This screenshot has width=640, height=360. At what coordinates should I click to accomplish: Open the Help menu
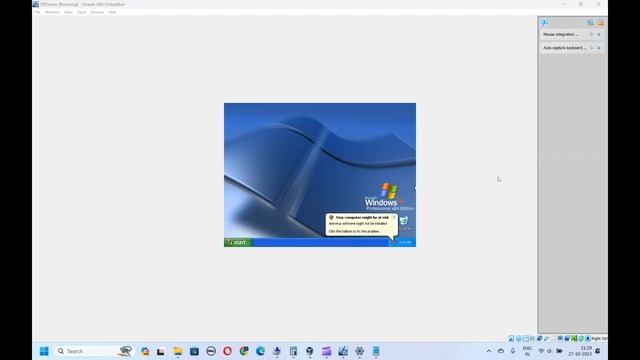point(112,12)
